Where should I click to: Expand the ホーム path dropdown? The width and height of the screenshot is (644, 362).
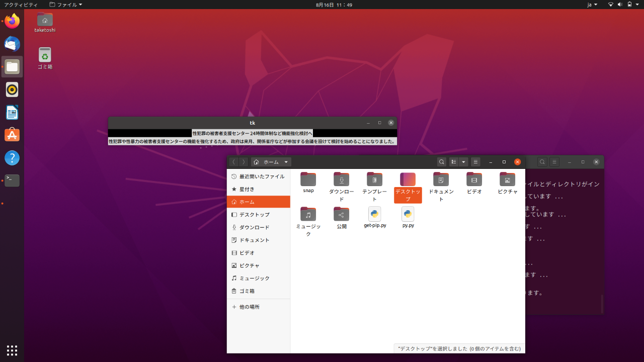(x=286, y=162)
